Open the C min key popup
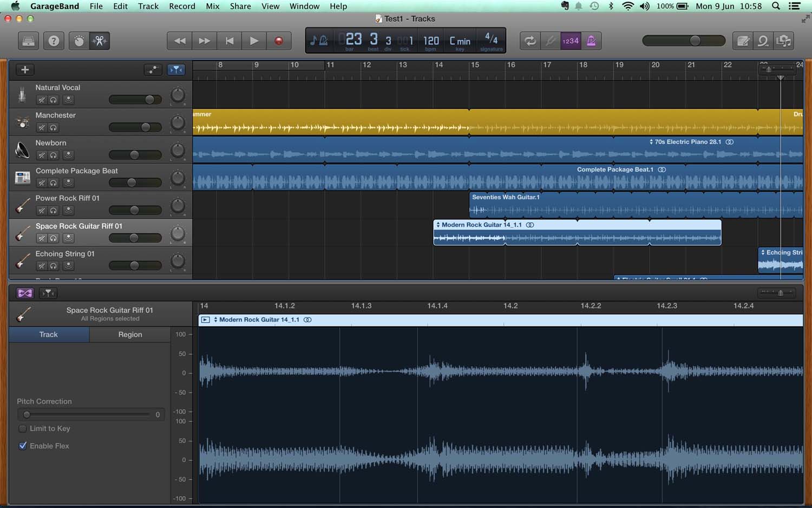Image resolution: width=812 pixels, height=508 pixels. tap(460, 41)
